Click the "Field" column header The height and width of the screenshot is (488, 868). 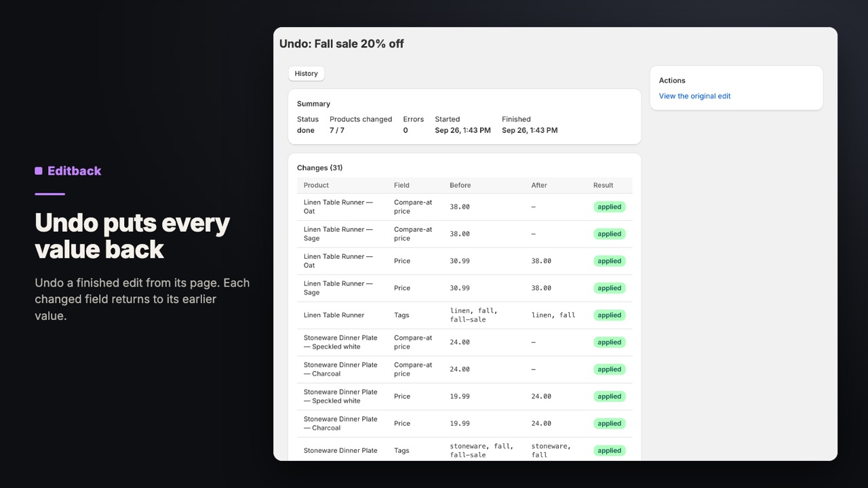click(401, 185)
